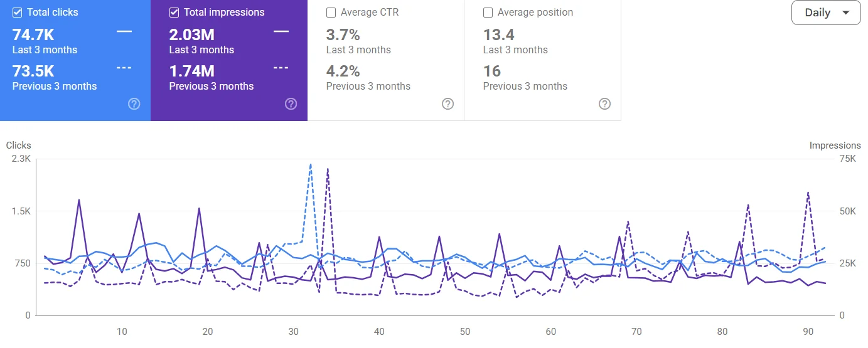Click the dashed blue clicks spike near day 32
This screenshot has height=348, width=868.
click(x=311, y=165)
